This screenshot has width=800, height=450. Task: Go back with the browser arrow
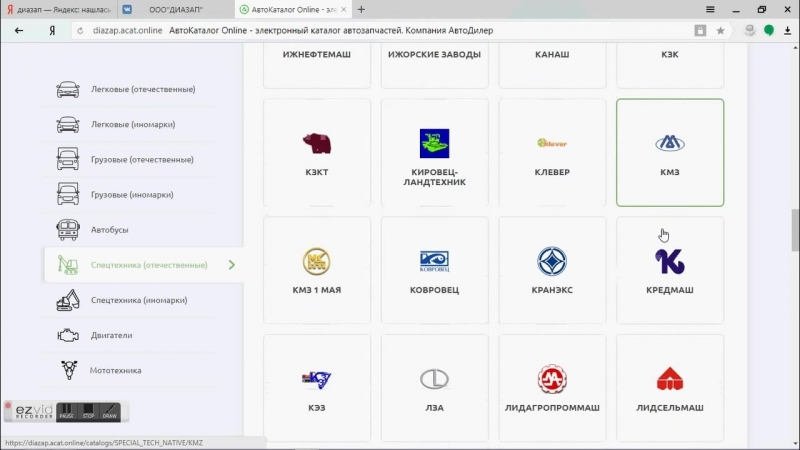click(x=19, y=30)
